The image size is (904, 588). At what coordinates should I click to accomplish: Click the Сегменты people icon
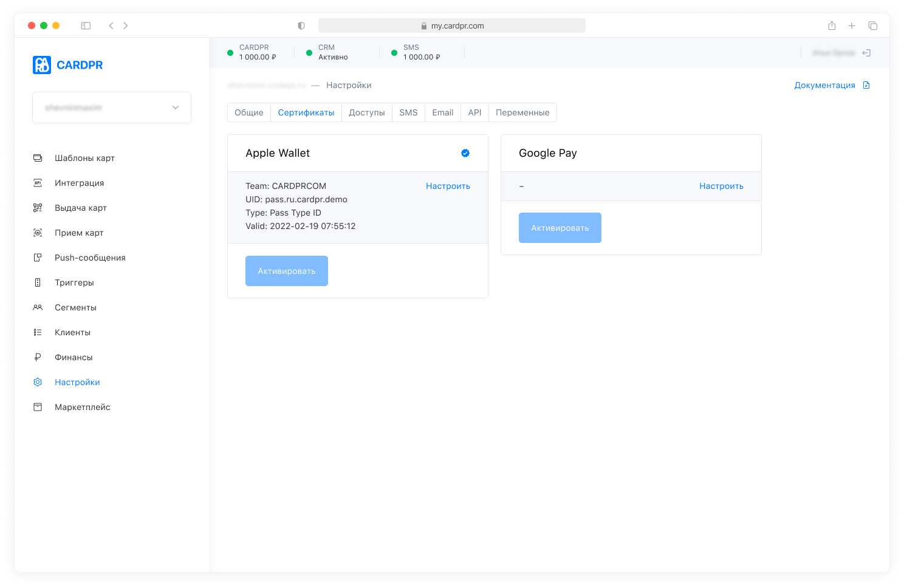pos(38,307)
